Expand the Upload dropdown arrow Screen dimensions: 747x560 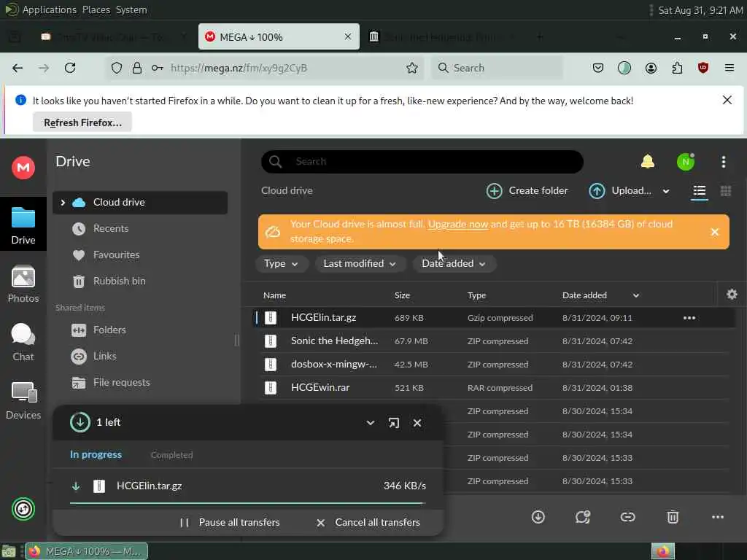pos(666,191)
